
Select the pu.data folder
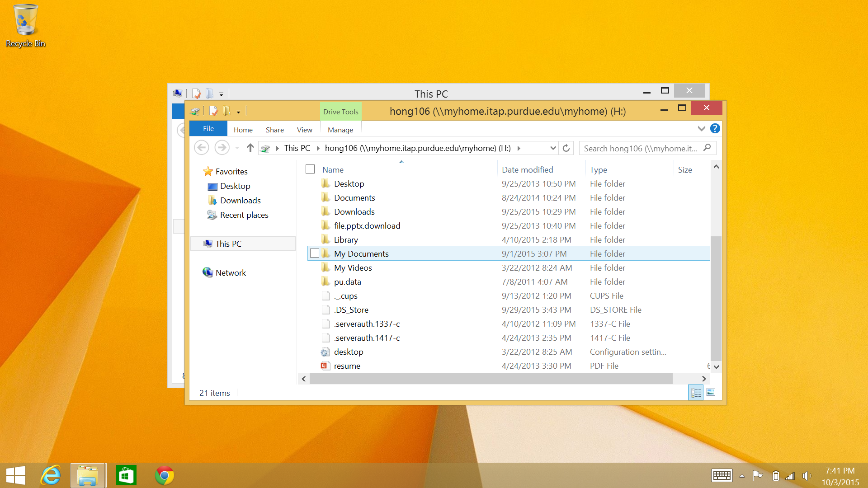coord(347,282)
